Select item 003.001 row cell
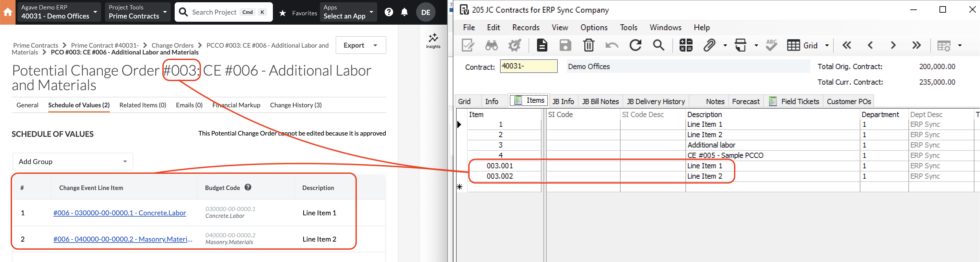Image resolution: width=980 pixels, height=262 pixels. coord(504,166)
